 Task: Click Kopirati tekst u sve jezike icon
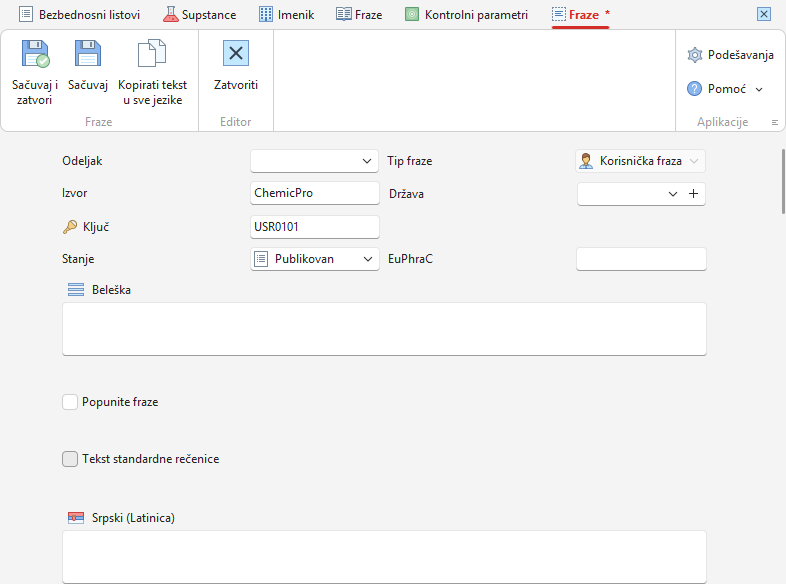152,53
